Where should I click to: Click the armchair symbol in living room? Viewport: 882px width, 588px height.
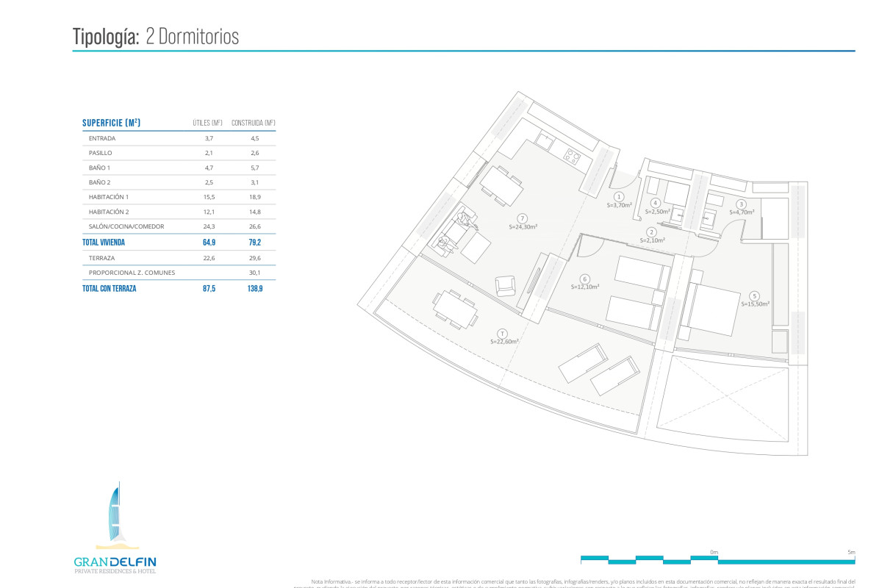(506, 286)
